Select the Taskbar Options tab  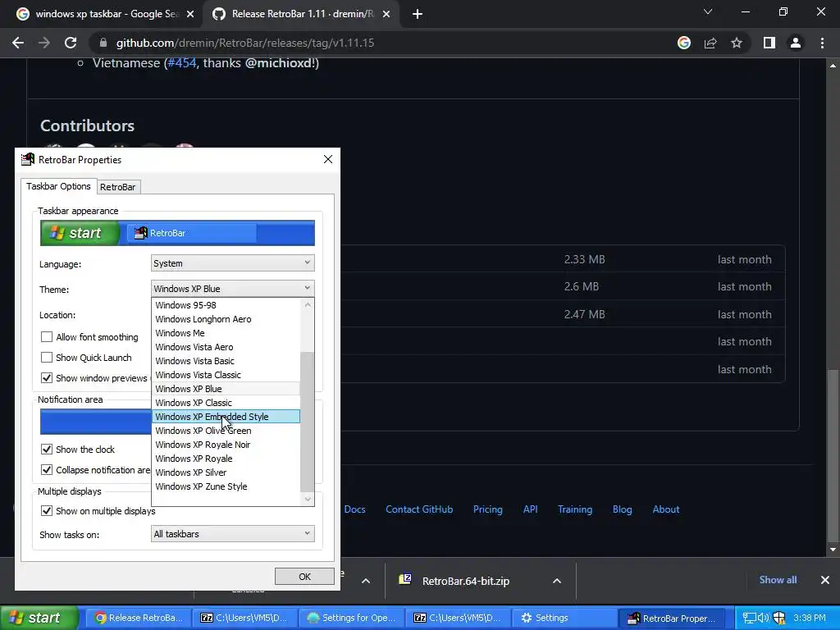[x=58, y=186]
